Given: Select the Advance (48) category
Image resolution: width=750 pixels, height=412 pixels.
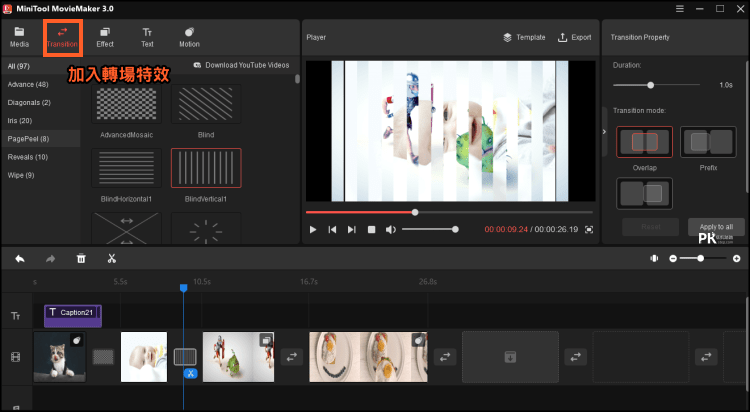Looking at the screenshot, I should (x=41, y=84).
